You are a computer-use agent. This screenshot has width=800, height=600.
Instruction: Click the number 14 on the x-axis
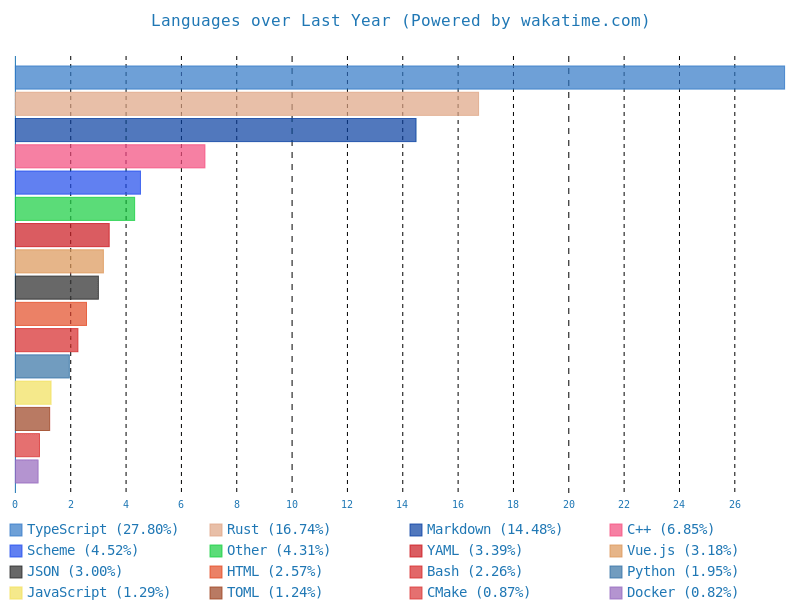click(404, 503)
